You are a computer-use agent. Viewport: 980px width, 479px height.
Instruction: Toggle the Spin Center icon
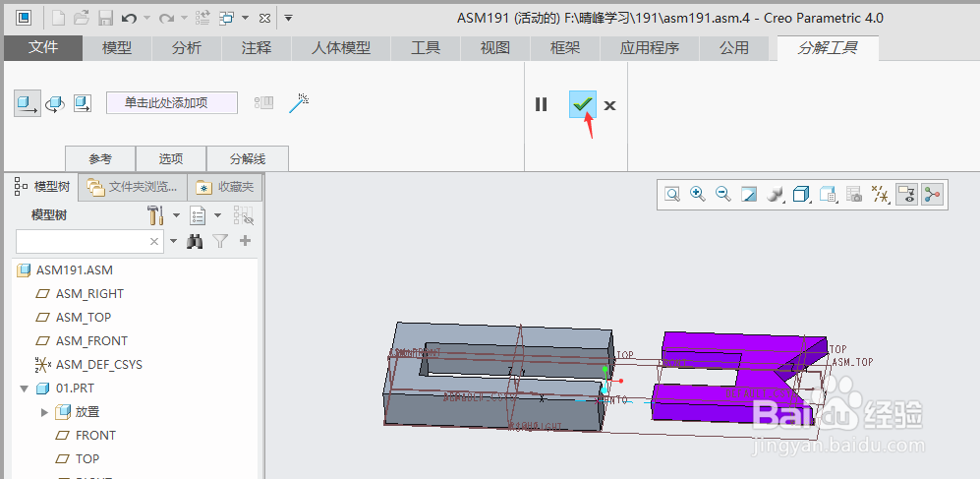[932, 195]
